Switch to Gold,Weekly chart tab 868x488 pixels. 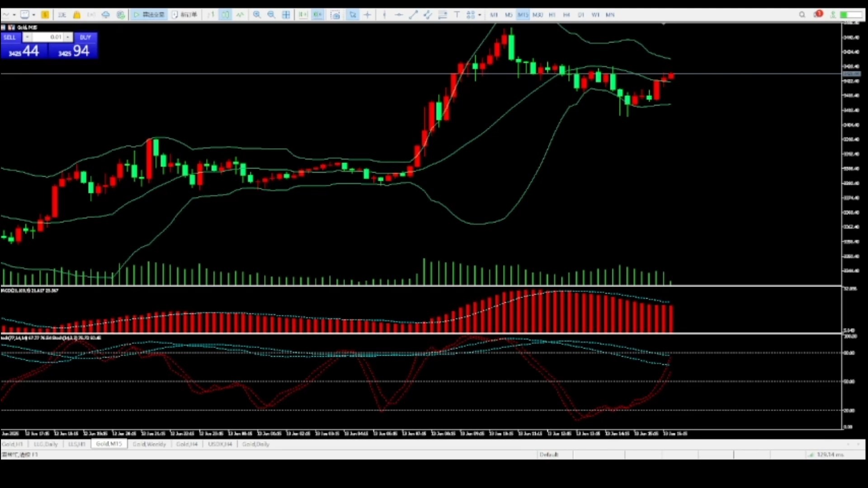149,444
